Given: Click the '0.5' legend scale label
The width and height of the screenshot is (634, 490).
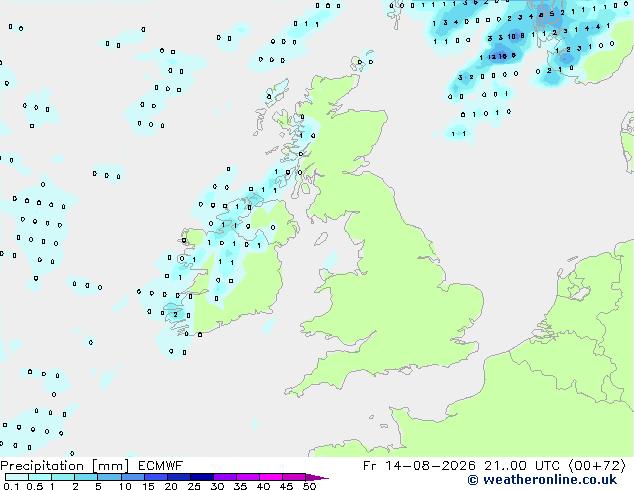Looking at the screenshot, I should point(35,486).
